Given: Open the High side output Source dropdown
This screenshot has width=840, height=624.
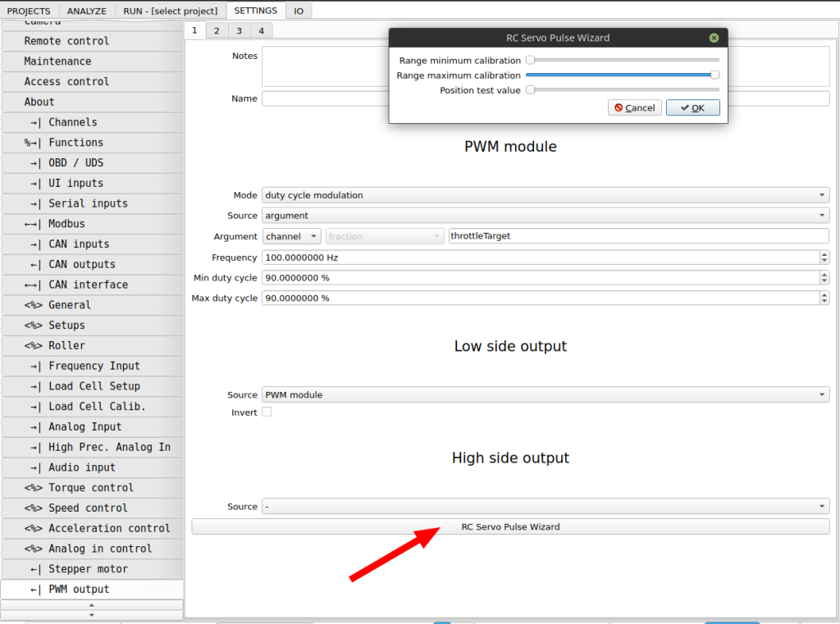Looking at the screenshot, I should pos(545,507).
